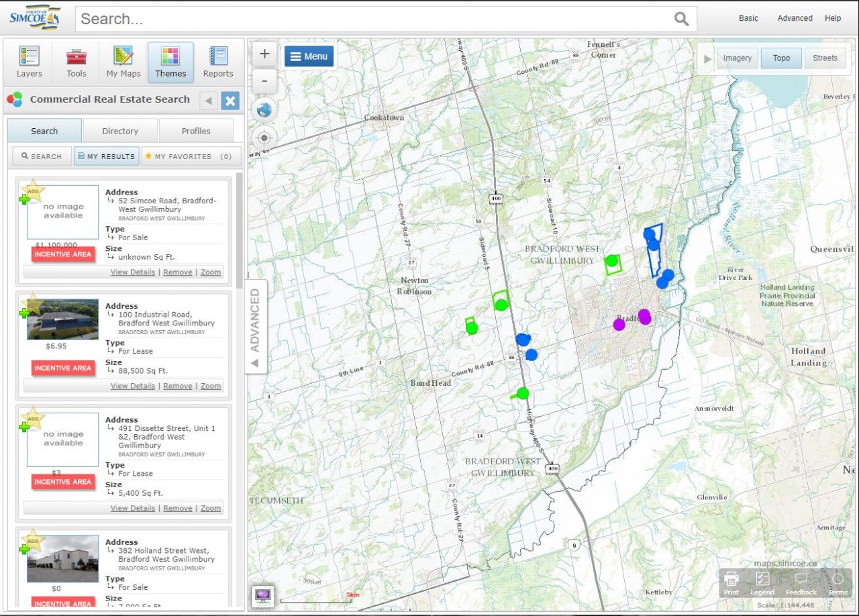Open the Advanced search mode link

pyautogui.click(x=795, y=18)
